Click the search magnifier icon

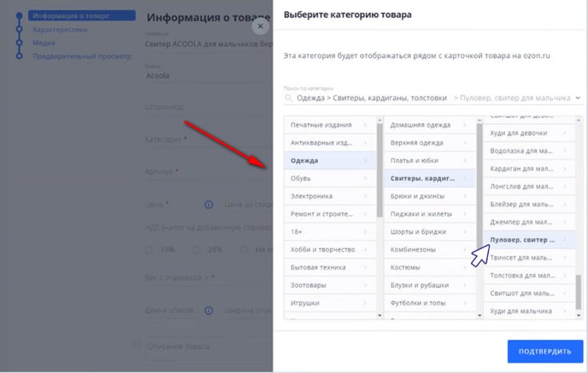[288, 98]
